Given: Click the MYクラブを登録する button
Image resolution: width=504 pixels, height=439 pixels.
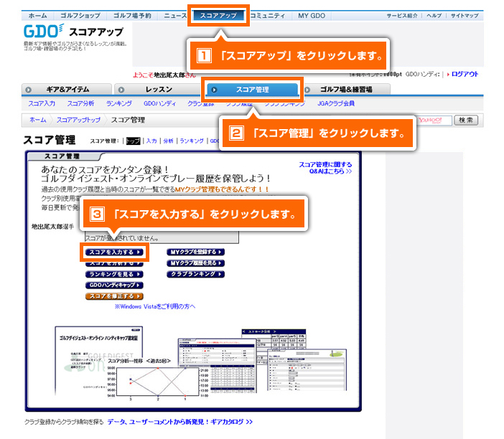Looking at the screenshot, I should click(196, 252).
